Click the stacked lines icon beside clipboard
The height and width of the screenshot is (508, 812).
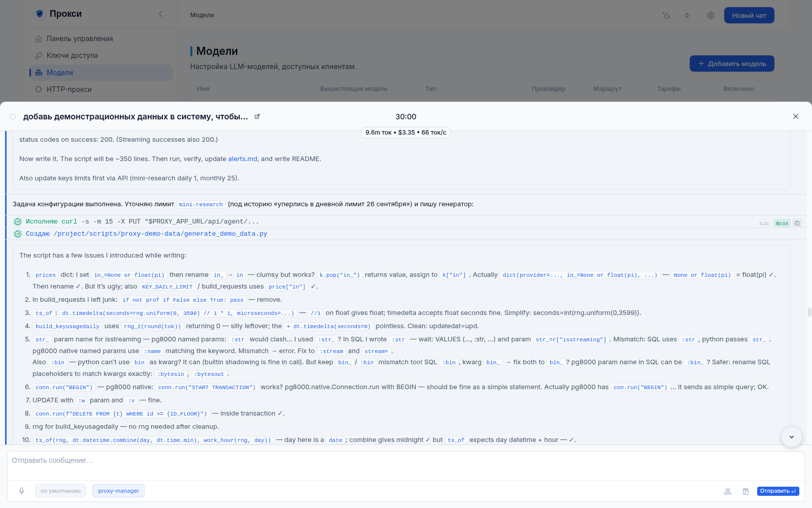(x=728, y=491)
